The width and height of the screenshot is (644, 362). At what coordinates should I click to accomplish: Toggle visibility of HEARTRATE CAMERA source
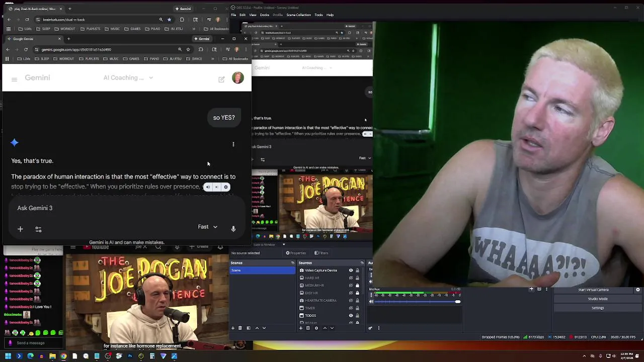[351, 301]
